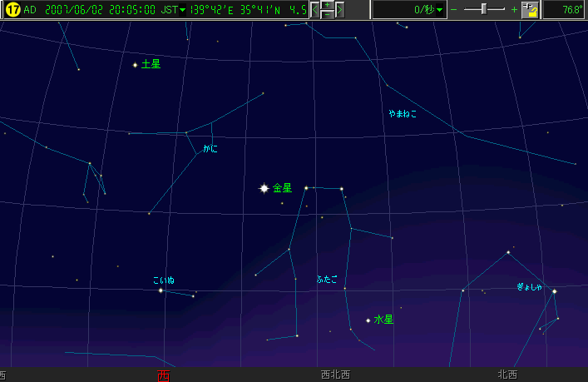Click the 76.8° field-of-view value

[565, 10]
